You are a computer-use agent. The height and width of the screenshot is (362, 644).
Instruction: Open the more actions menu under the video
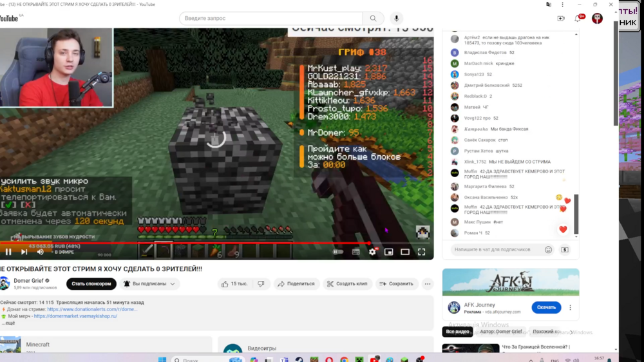(428, 284)
